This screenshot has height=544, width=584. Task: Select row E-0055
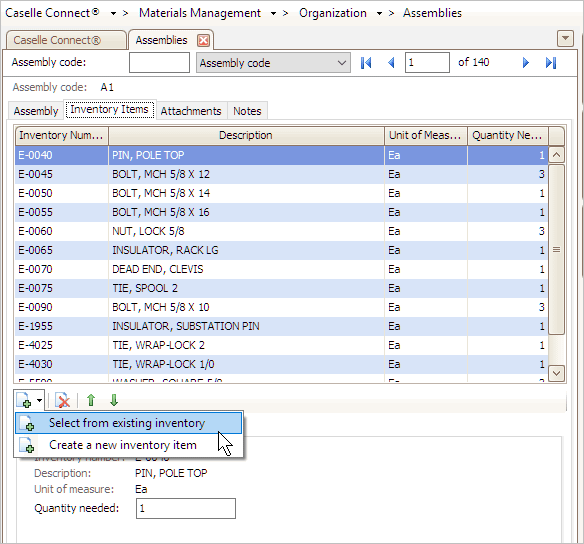point(281,212)
